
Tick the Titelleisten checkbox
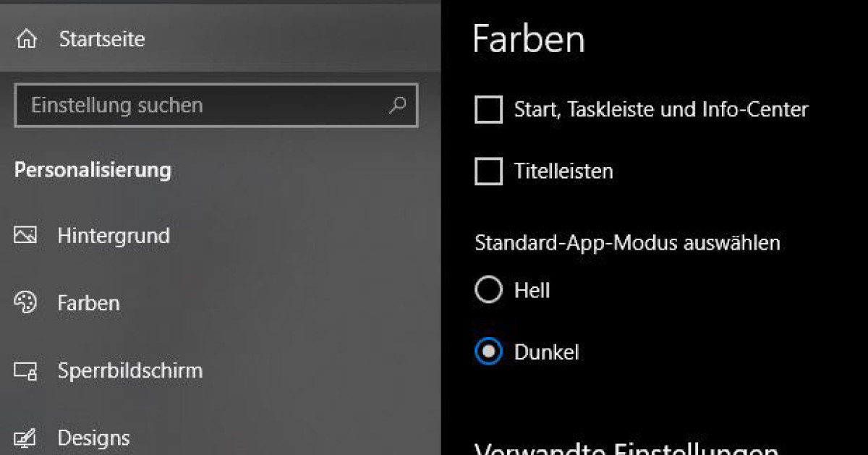click(488, 171)
